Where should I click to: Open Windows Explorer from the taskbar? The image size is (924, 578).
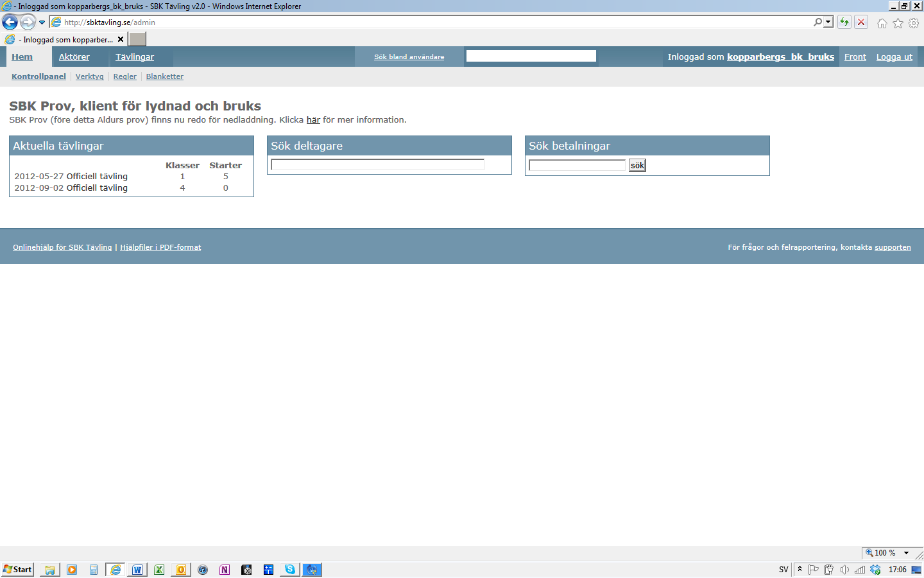tap(50, 570)
